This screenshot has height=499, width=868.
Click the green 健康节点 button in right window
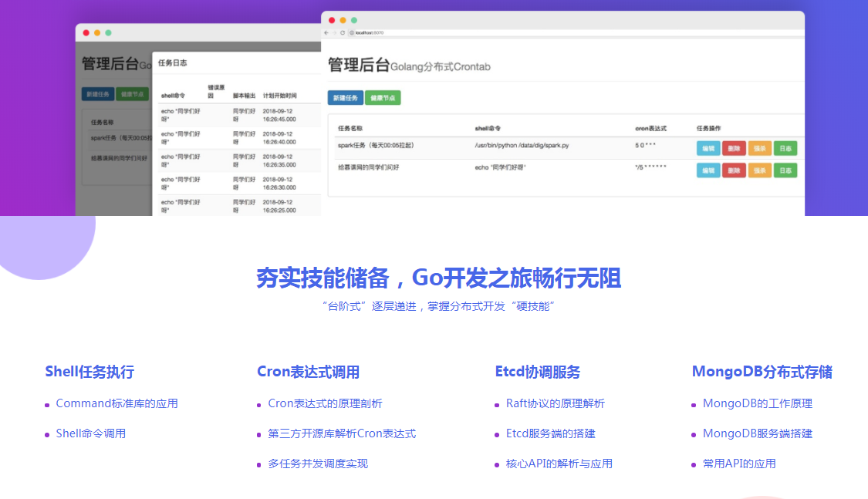pos(383,98)
